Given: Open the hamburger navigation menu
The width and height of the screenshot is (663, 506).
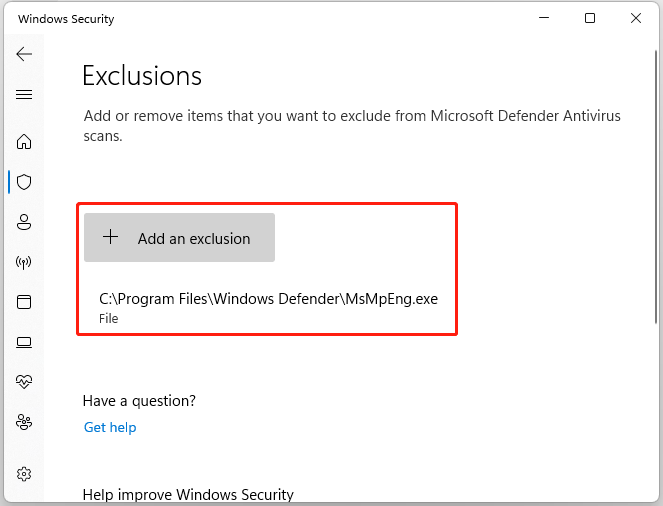Looking at the screenshot, I should click(x=24, y=95).
